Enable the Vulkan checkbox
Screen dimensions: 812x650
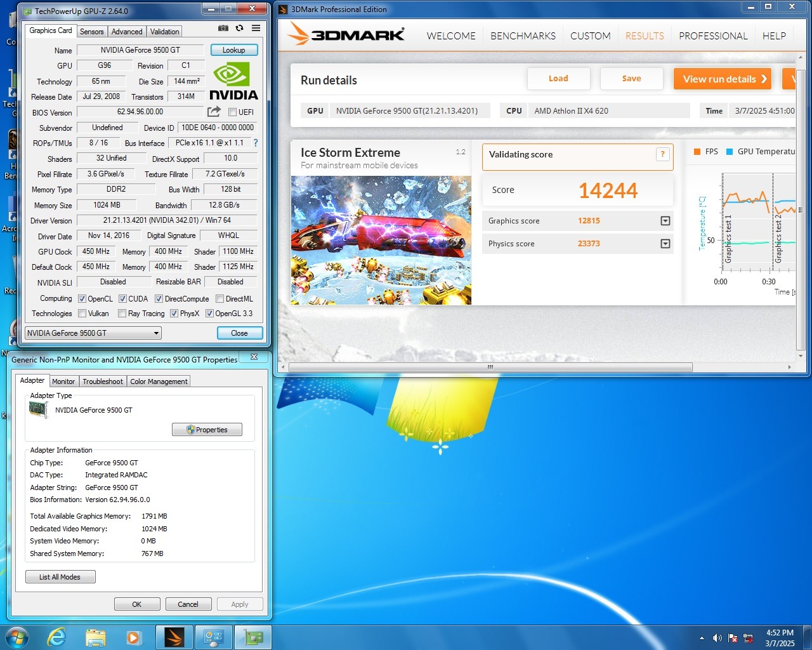82,314
